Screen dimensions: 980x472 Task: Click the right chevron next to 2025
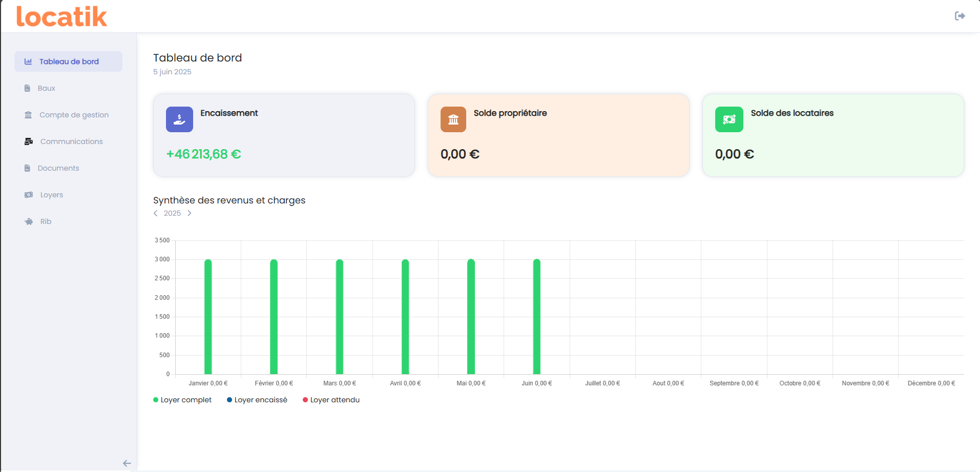(189, 213)
